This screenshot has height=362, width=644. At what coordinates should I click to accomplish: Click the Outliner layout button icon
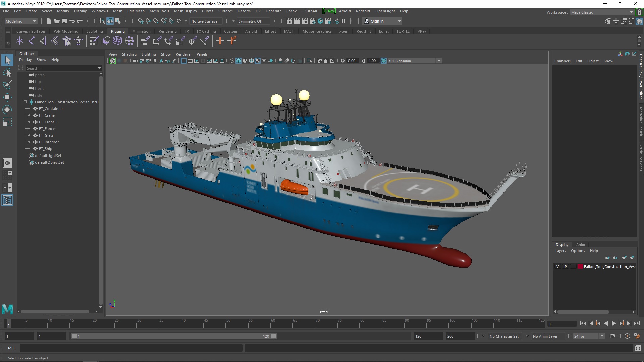pyautogui.click(x=7, y=200)
